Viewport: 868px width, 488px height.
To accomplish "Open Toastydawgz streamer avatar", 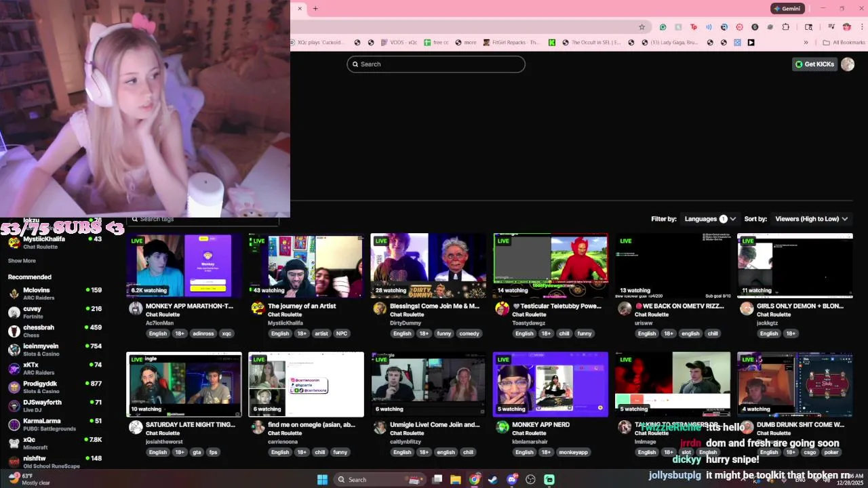I will click(x=502, y=308).
